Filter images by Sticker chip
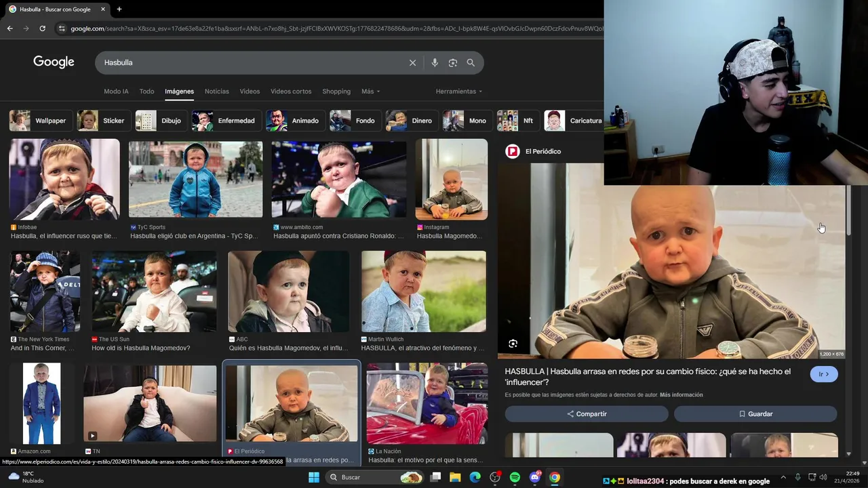This screenshot has width=868, height=488. click(102, 121)
